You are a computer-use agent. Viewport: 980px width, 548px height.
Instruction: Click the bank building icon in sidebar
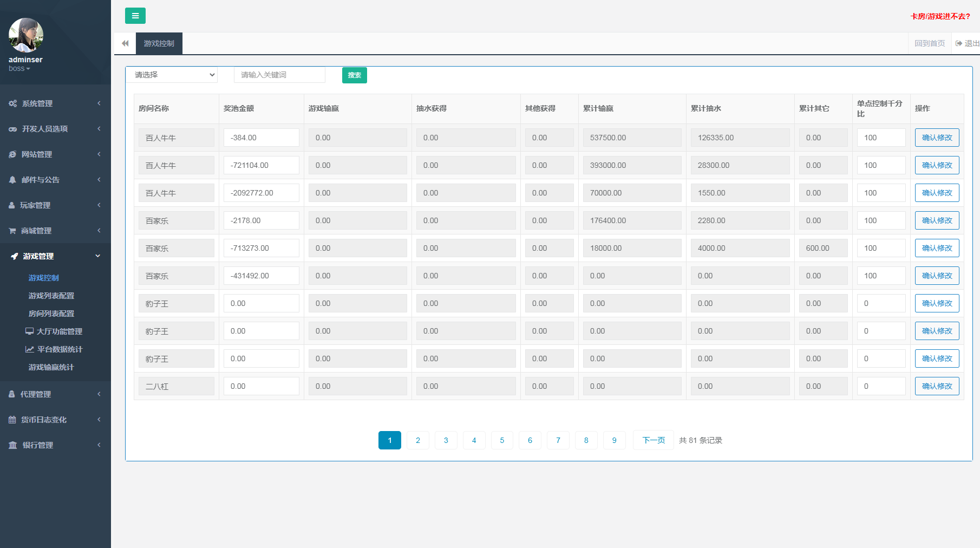12,445
